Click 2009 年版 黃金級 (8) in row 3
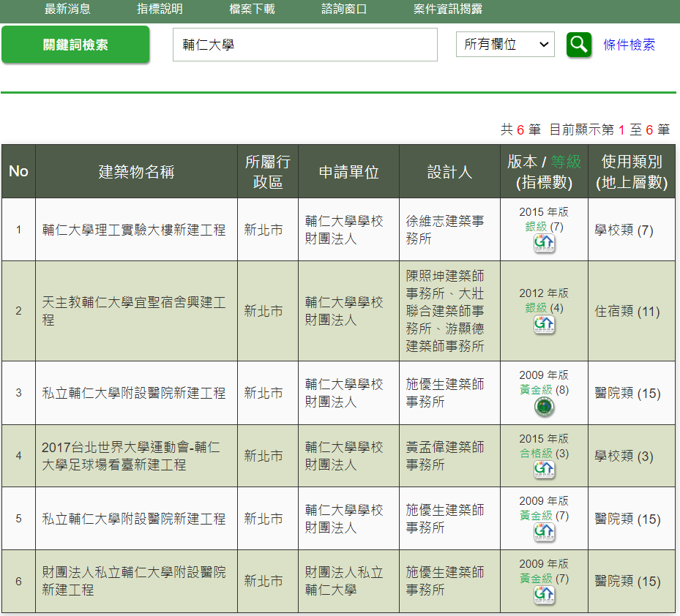The height and width of the screenshot is (616, 680). point(544,383)
